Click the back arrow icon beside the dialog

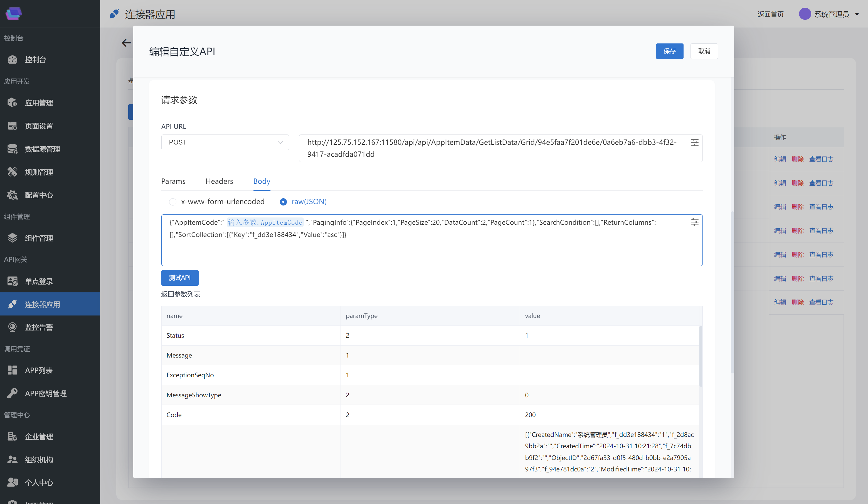(x=126, y=43)
